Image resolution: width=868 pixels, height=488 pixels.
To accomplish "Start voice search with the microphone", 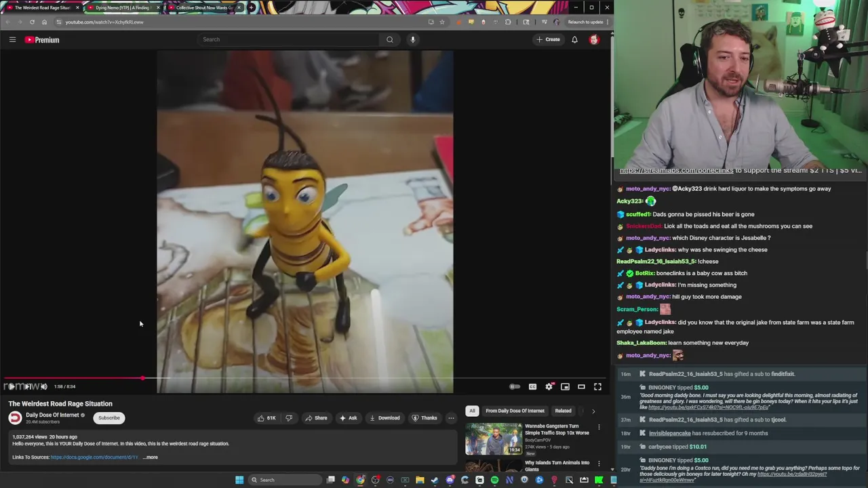I will (x=412, y=39).
